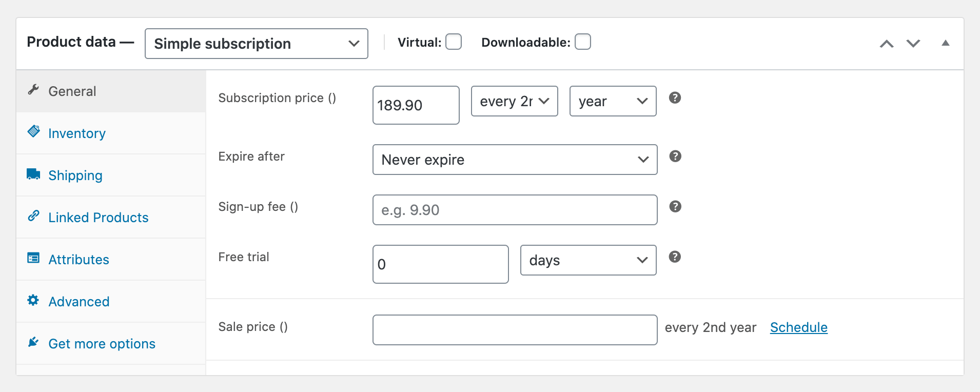The width and height of the screenshot is (980, 392).
Task: Switch to the Inventory tab
Action: pyautogui.click(x=111, y=133)
